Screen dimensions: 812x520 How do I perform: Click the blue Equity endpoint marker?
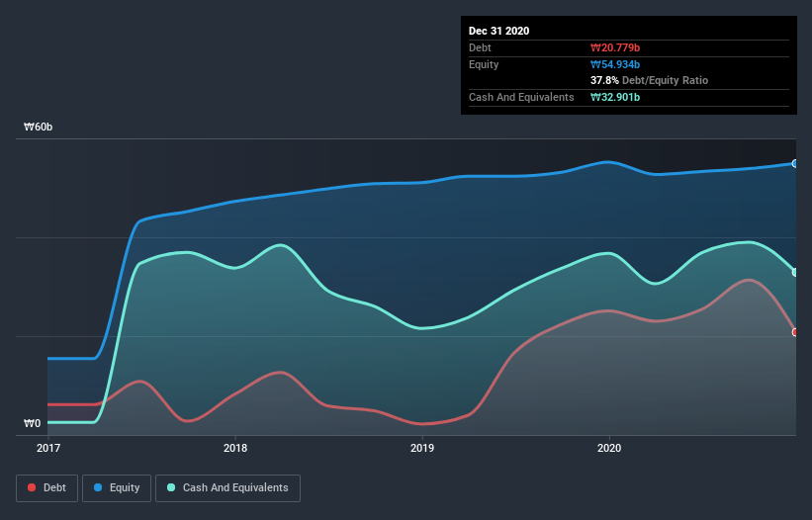click(x=795, y=163)
